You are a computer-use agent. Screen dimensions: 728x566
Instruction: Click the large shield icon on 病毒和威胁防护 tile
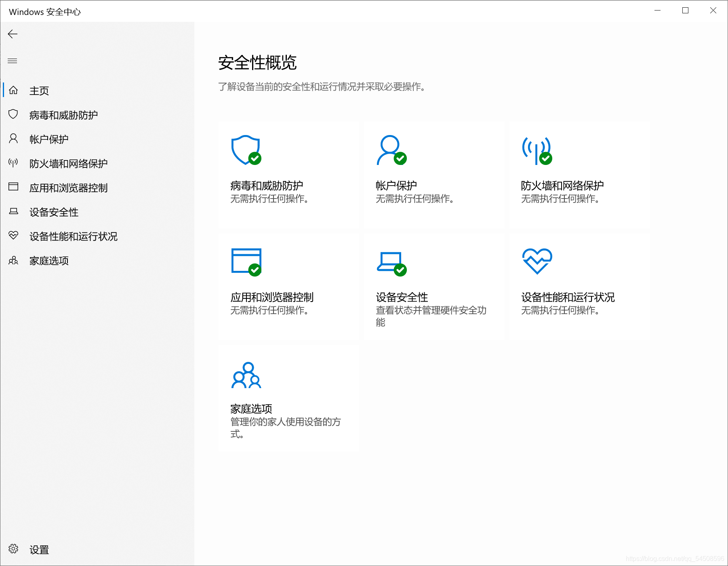tap(246, 150)
